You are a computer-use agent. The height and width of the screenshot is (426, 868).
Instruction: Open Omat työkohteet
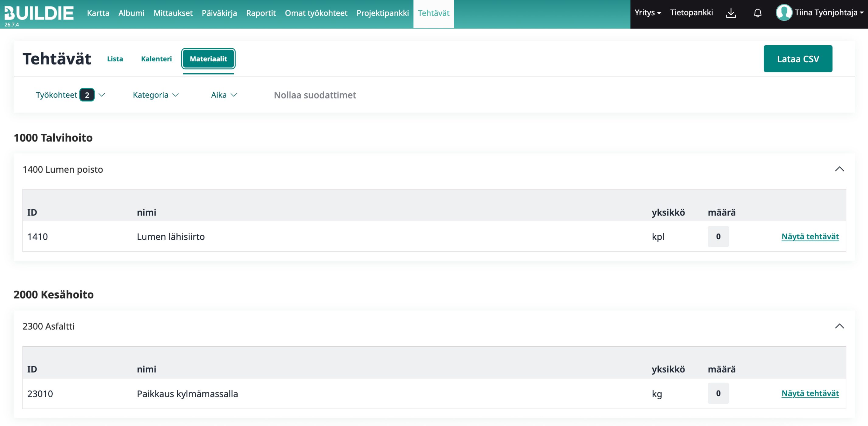[x=316, y=13]
